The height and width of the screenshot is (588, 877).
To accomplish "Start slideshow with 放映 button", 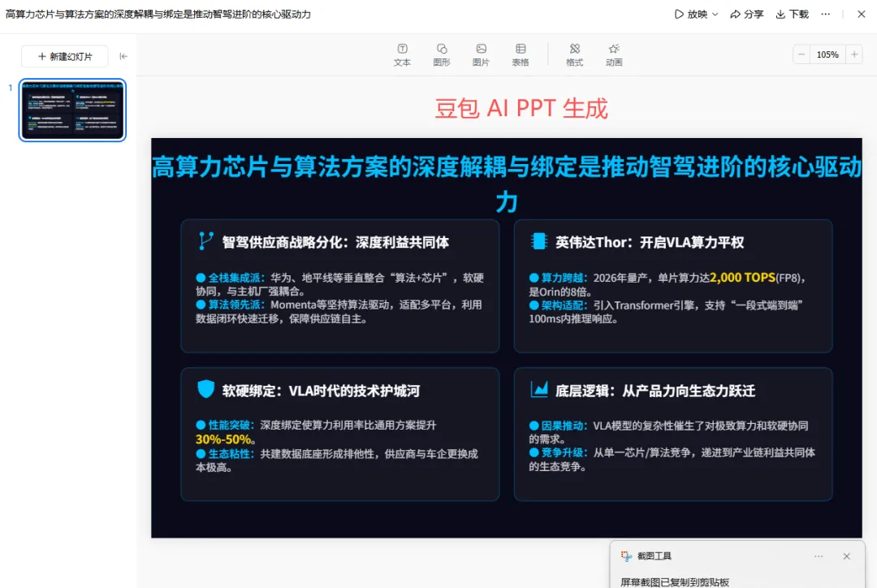I will 691,14.
